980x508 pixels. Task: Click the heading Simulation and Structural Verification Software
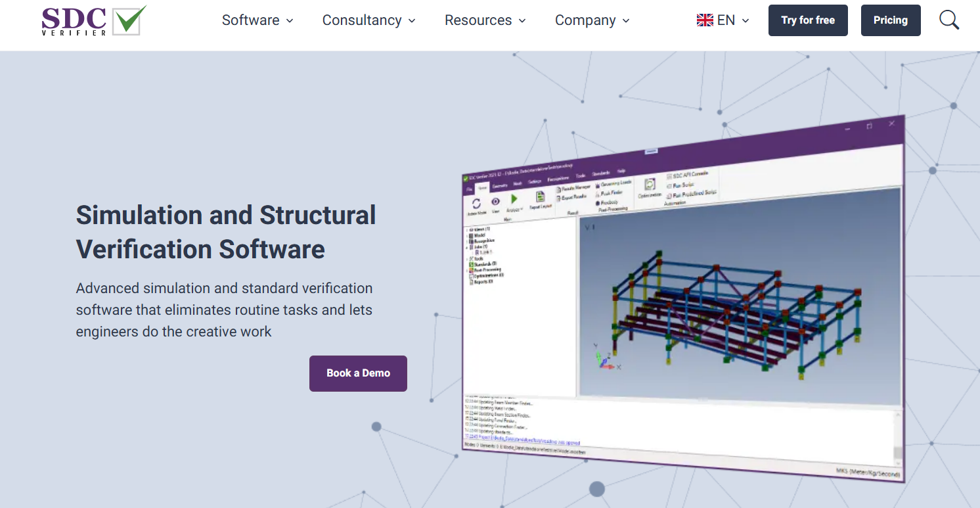pyautogui.click(x=226, y=232)
